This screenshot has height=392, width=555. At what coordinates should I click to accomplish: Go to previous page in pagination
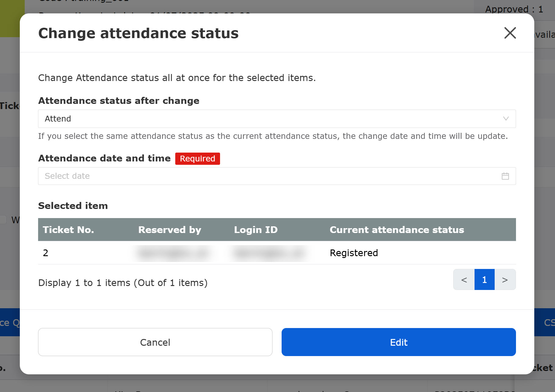[464, 280]
